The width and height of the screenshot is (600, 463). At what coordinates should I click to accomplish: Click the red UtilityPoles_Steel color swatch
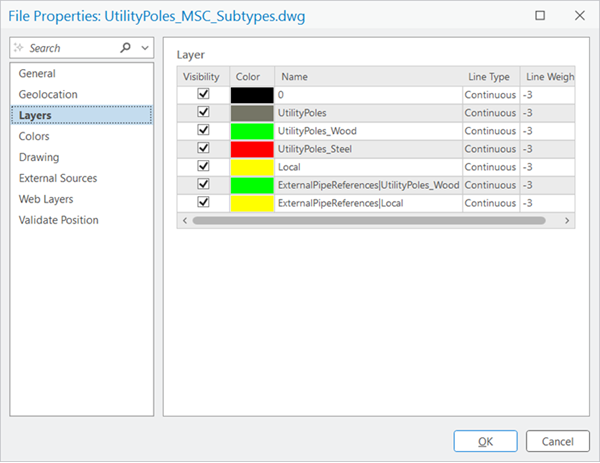tap(251, 149)
